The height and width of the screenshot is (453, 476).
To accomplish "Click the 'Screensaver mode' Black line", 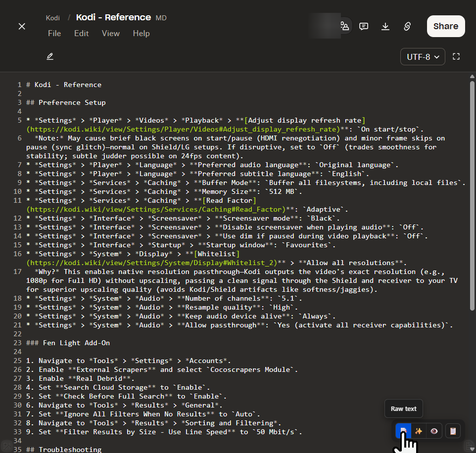I will tap(183, 218).
